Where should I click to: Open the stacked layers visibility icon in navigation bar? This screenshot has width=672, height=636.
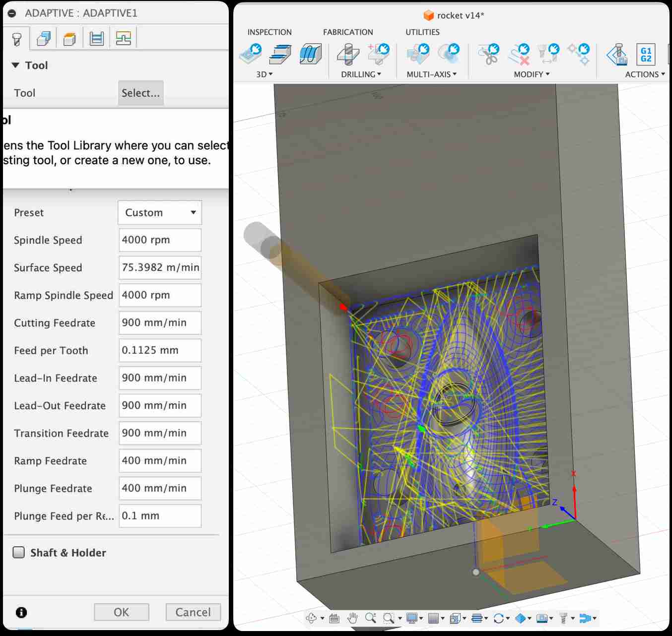click(x=476, y=618)
